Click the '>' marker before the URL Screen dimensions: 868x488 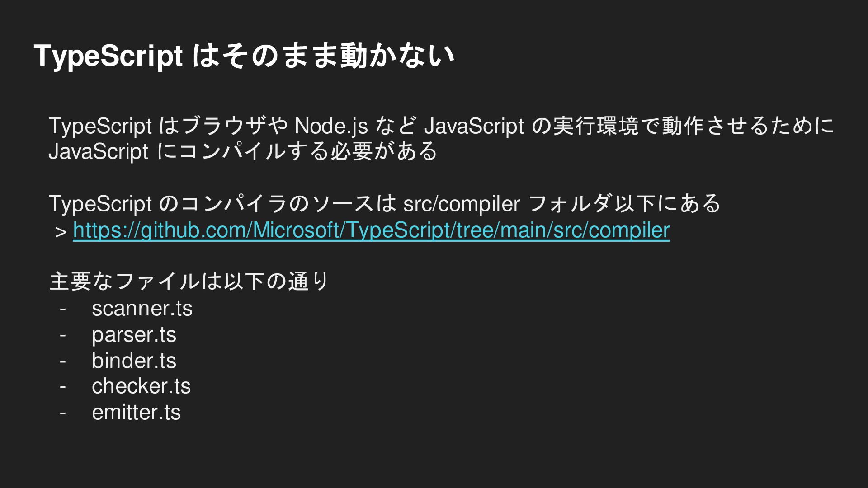click(x=61, y=232)
